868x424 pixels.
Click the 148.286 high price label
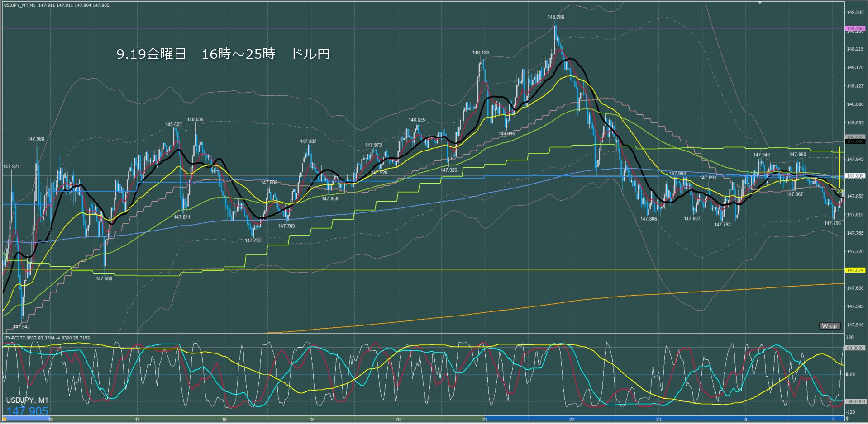[x=556, y=17]
